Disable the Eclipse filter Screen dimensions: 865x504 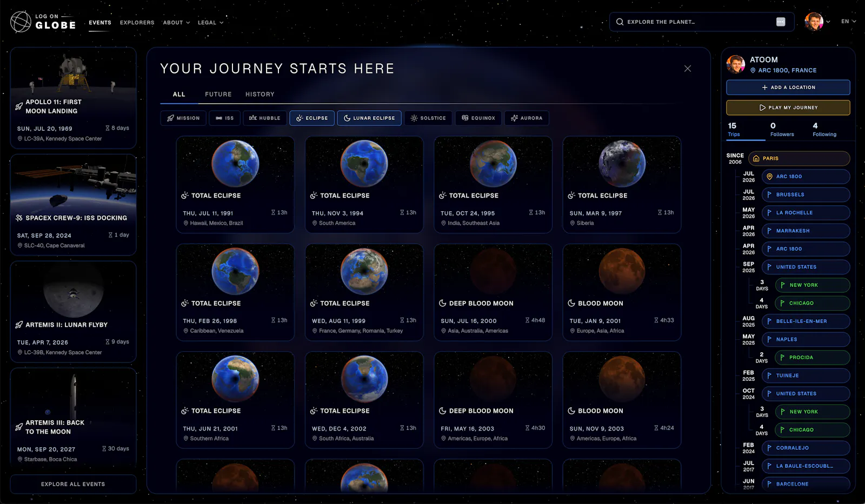pyautogui.click(x=312, y=118)
